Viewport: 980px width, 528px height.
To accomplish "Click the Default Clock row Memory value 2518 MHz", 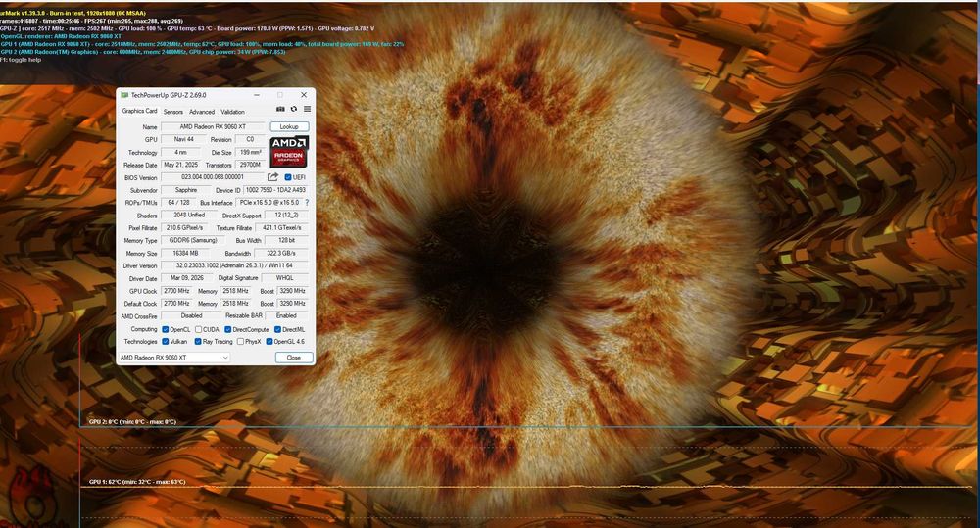I will 235,303.
